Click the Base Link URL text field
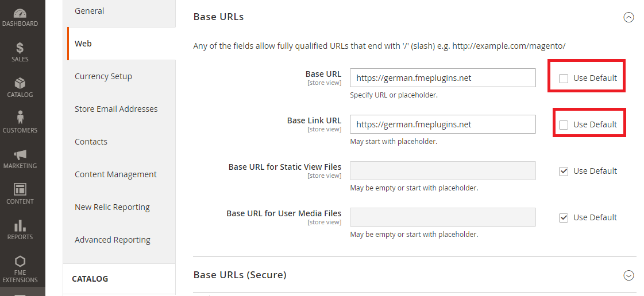 click(442, 124)
